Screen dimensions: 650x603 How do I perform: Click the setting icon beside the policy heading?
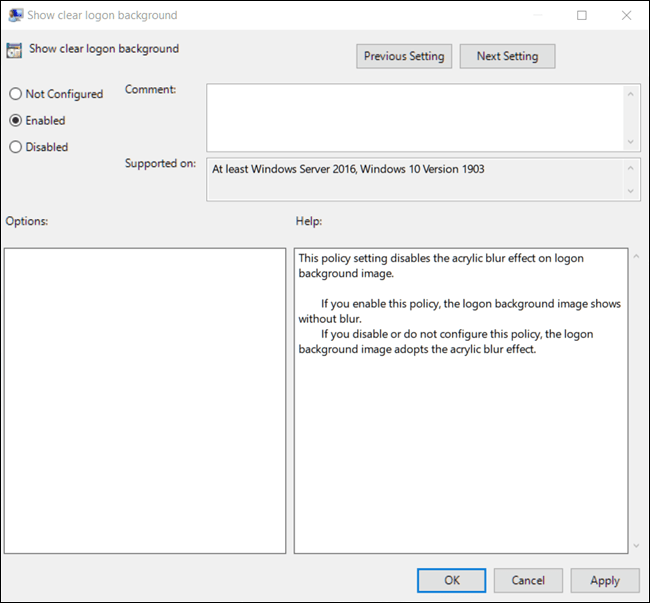click(15, 51)
